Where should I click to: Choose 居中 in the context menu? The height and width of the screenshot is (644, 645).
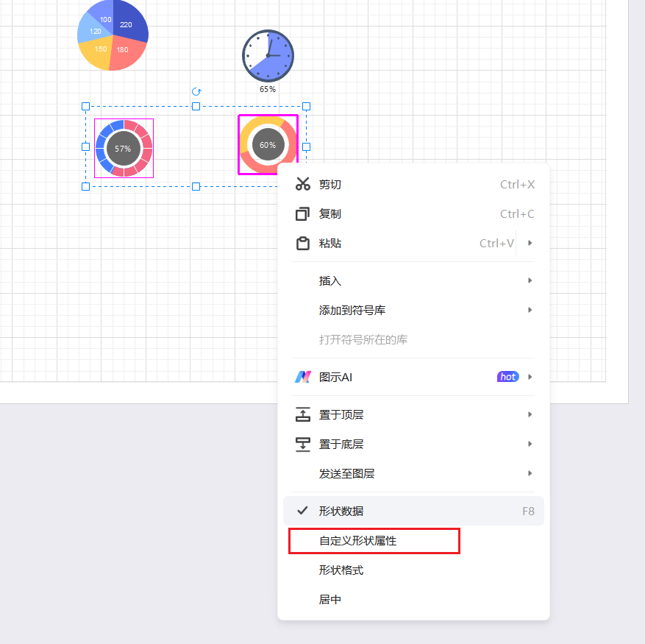coord(330,600)
